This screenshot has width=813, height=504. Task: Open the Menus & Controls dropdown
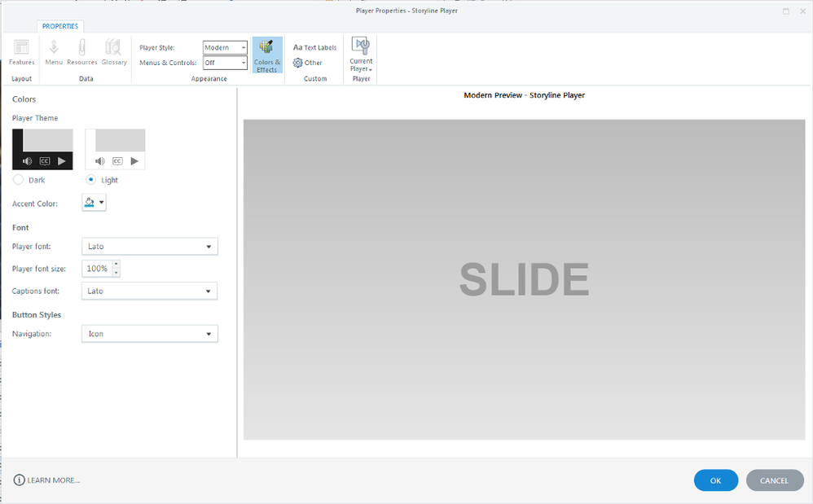coord(225,63)
